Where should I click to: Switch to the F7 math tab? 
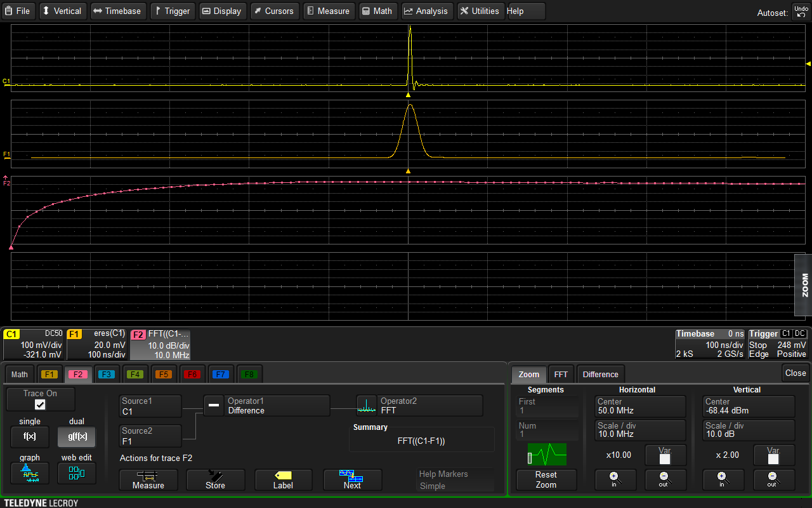coord(221,374)
